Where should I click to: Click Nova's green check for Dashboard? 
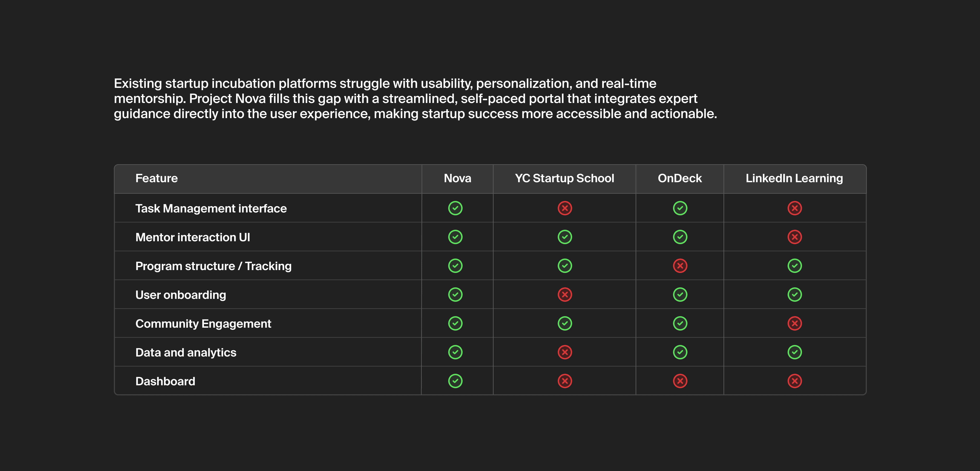point(455,381)
